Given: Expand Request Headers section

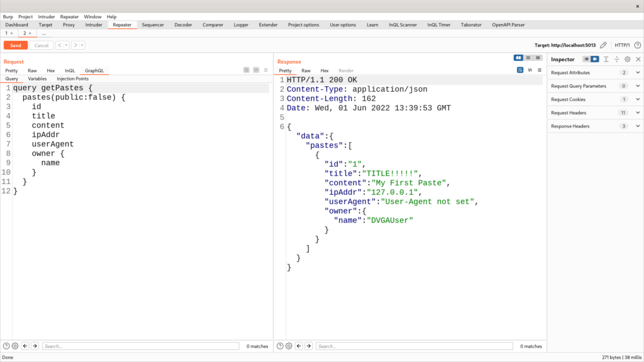Looking at the screenshot, I should pos(638,112).
